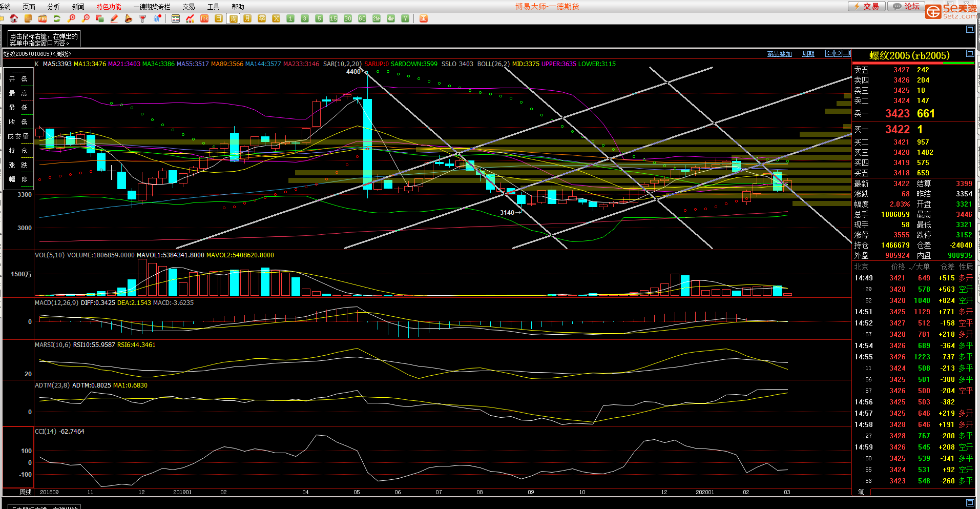Click the red-green buy/sell ratio bar
The height and width of the screenshot is (509, 980).
click(913, 64)
